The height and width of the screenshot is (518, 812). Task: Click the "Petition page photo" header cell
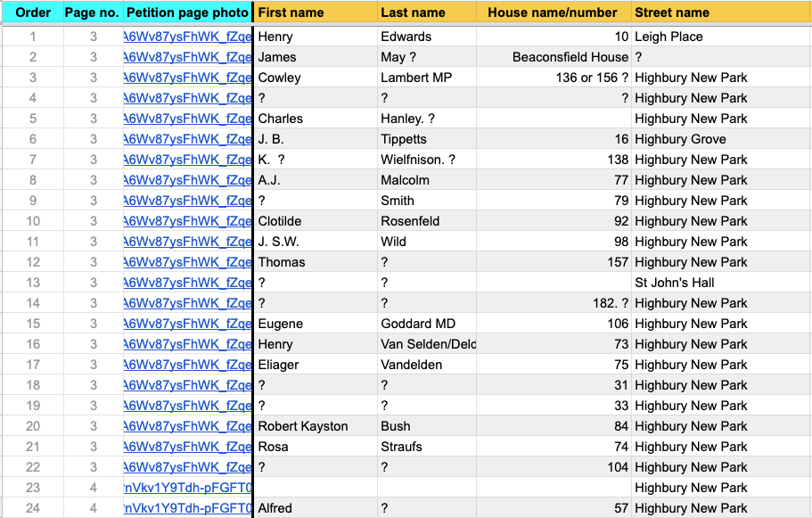(187, 12)
